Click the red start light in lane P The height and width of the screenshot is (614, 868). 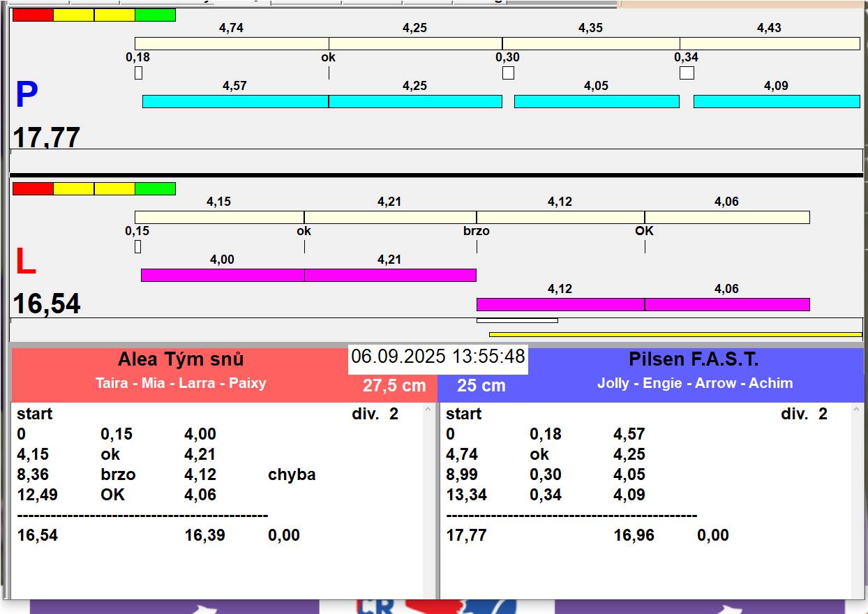pyautogui.click(x=33, y=15)
